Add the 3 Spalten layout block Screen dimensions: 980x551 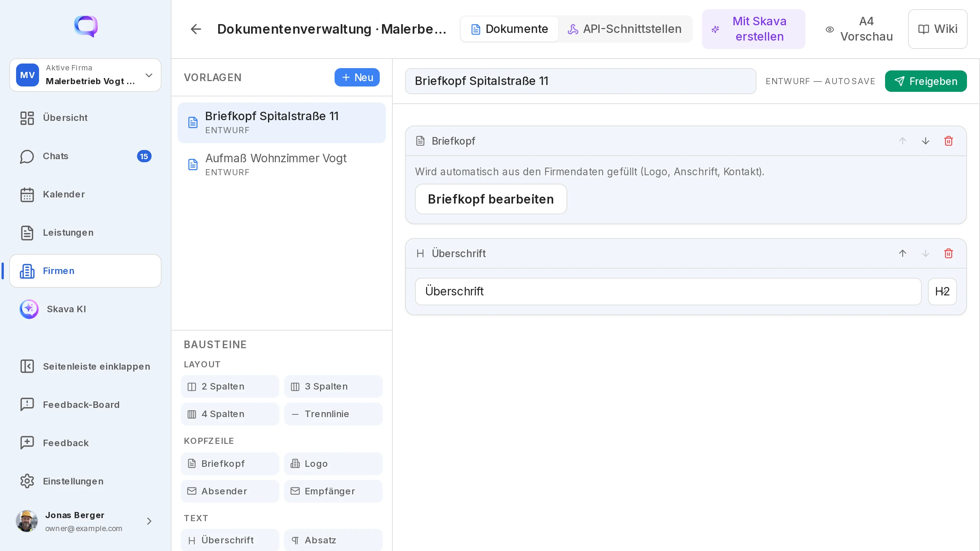(x=333, y=386)
